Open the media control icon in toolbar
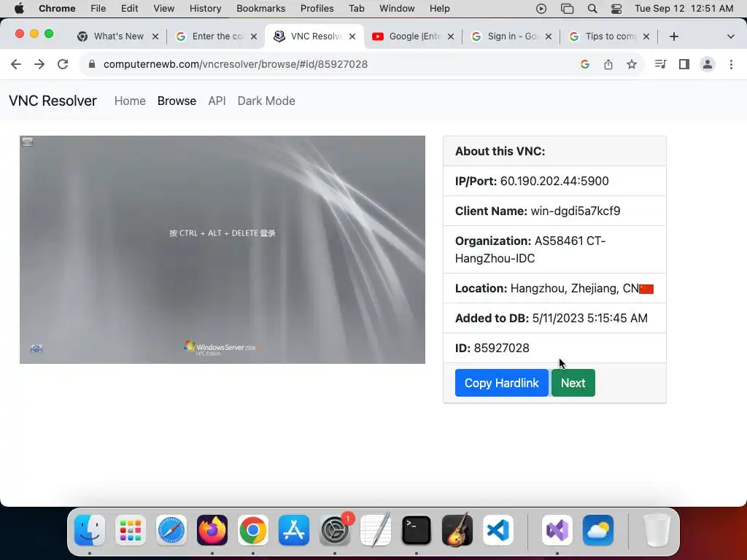This screenshot has width=747, height=560. [660, 64]
